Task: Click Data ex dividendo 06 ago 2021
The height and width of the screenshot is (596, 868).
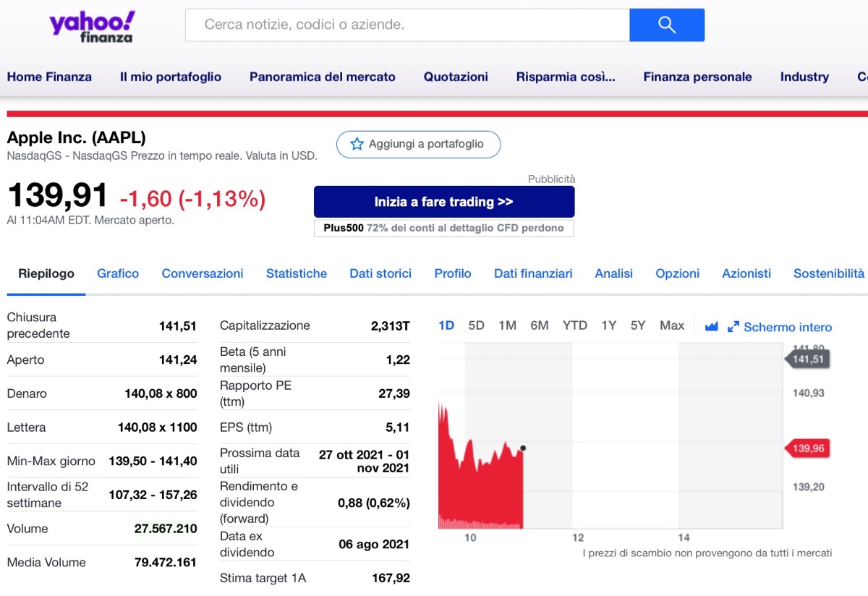Action: tap(374, 544)
